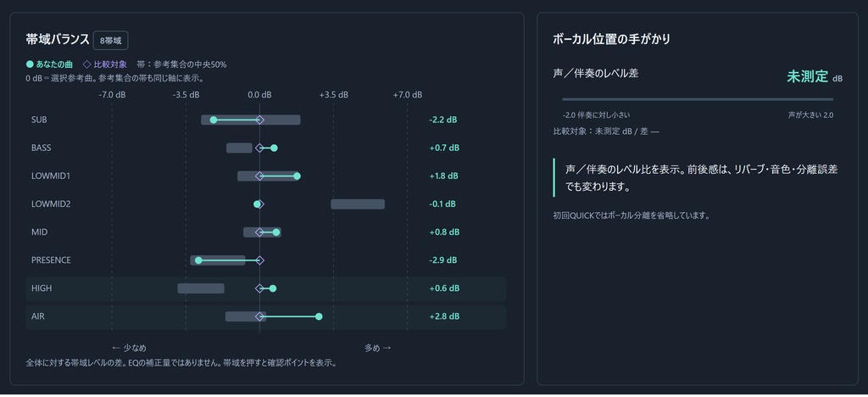Click the green HIGH marker dot
The image size is (868, 397).
[273, 288]
